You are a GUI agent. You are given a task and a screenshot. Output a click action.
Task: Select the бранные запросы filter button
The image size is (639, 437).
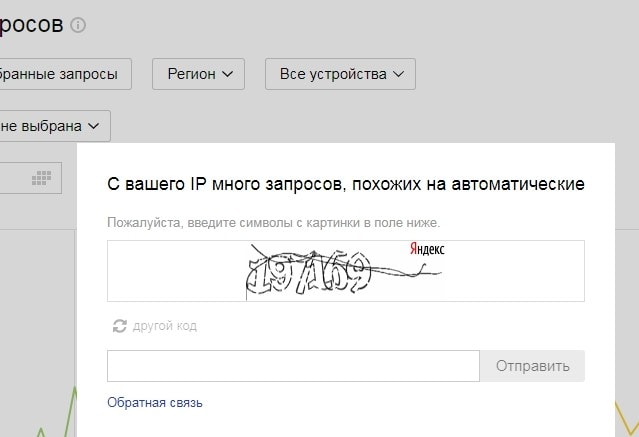(66, 74)
